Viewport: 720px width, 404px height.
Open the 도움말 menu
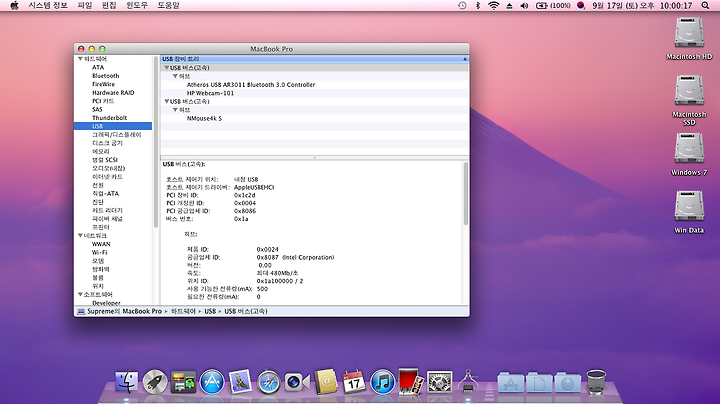168,6
